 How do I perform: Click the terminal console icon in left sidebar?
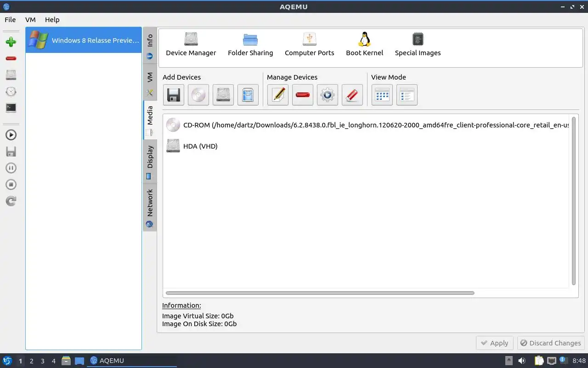click(x=11, y=108)
